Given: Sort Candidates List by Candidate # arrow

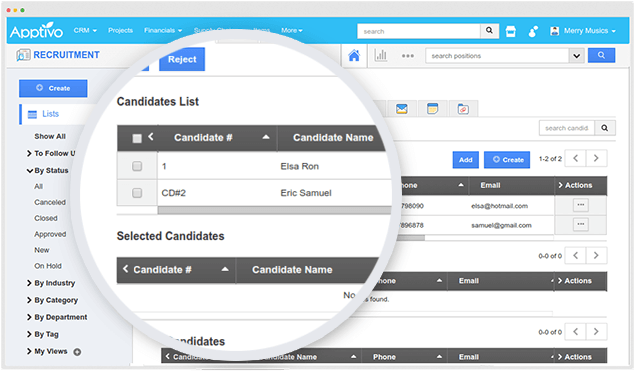Looking at the screenshot, I should [x=266, y=138].
